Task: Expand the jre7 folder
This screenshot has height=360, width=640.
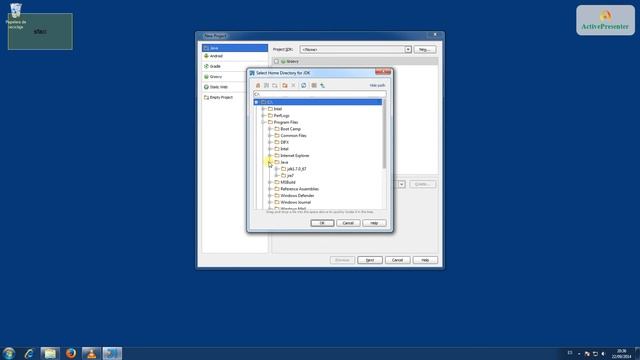Action: pyautogui.click(x=276, y=176)
